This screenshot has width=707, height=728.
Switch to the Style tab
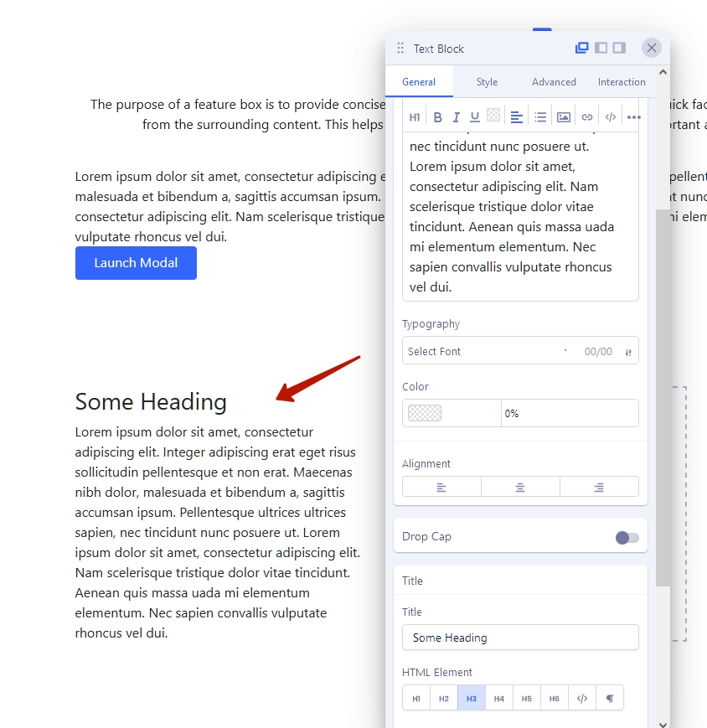click(487, 82)
